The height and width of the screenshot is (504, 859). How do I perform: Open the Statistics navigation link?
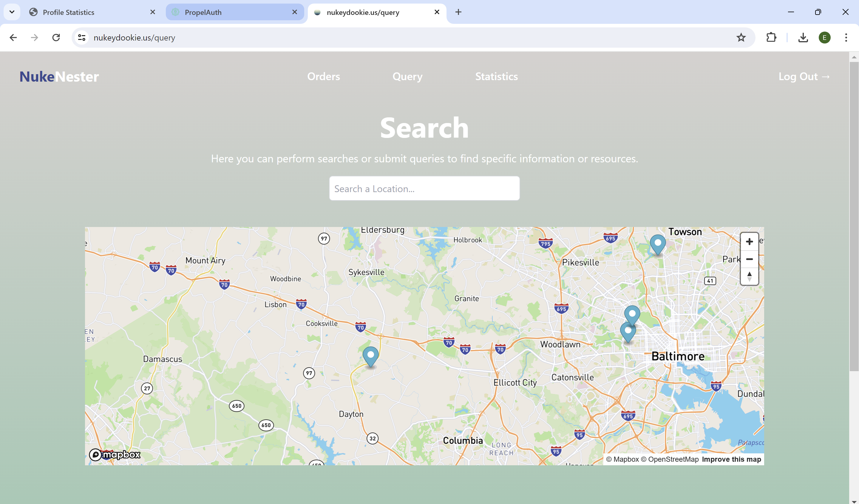click(x=496, y=76)
